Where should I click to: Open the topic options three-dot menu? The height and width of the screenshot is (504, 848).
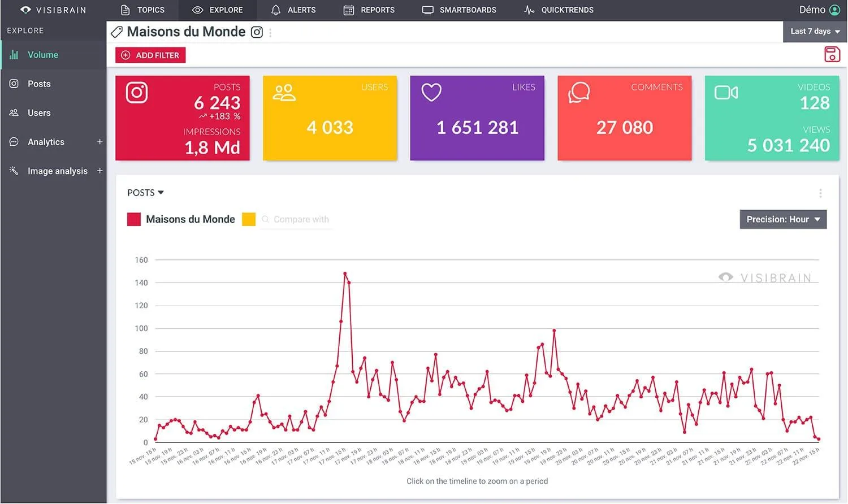tap(270, 33)
